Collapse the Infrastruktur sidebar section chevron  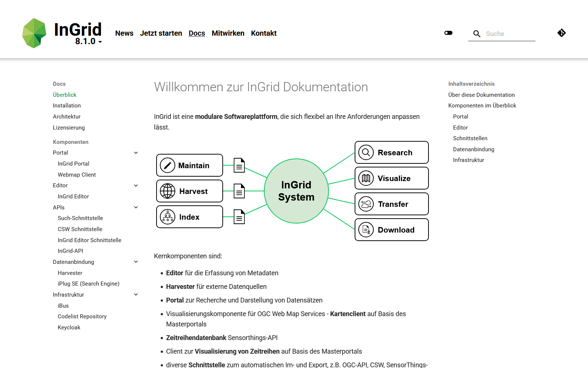point(136,295)
